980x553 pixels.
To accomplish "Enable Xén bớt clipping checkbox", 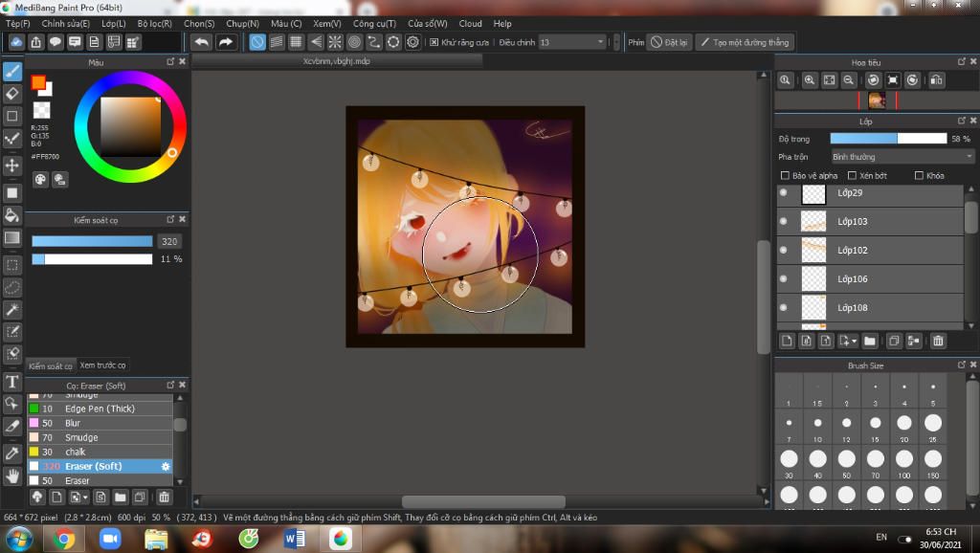I will [x=852, y=176].
